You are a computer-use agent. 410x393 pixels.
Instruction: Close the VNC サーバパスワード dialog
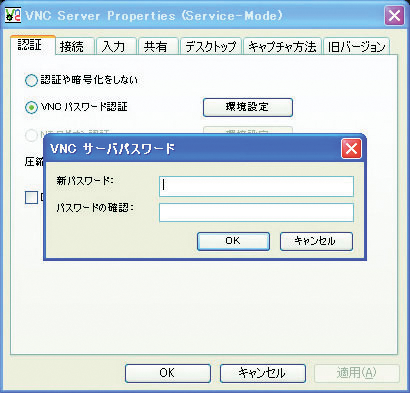tap(351, 149)
